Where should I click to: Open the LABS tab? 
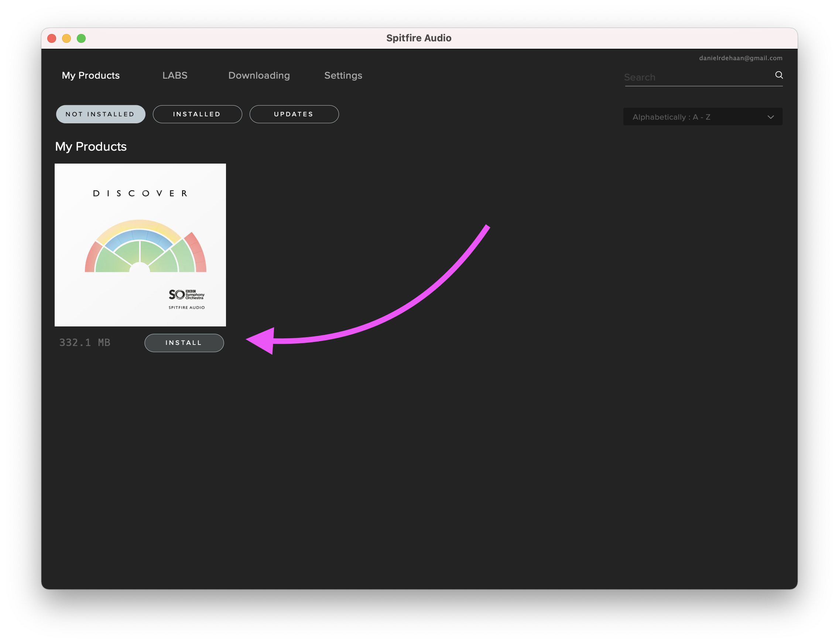click(175, 76)
